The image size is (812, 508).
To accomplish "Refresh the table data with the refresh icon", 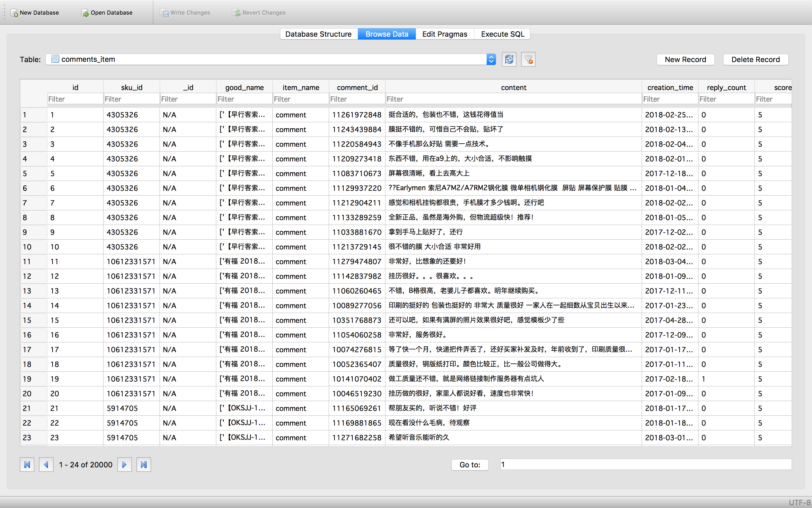I will click(509, 60).
